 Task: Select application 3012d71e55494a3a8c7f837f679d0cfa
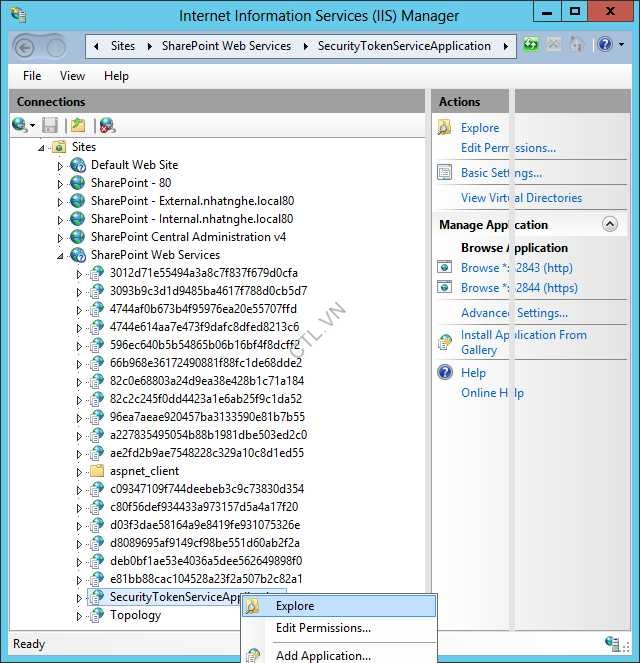tap(204, 273)
